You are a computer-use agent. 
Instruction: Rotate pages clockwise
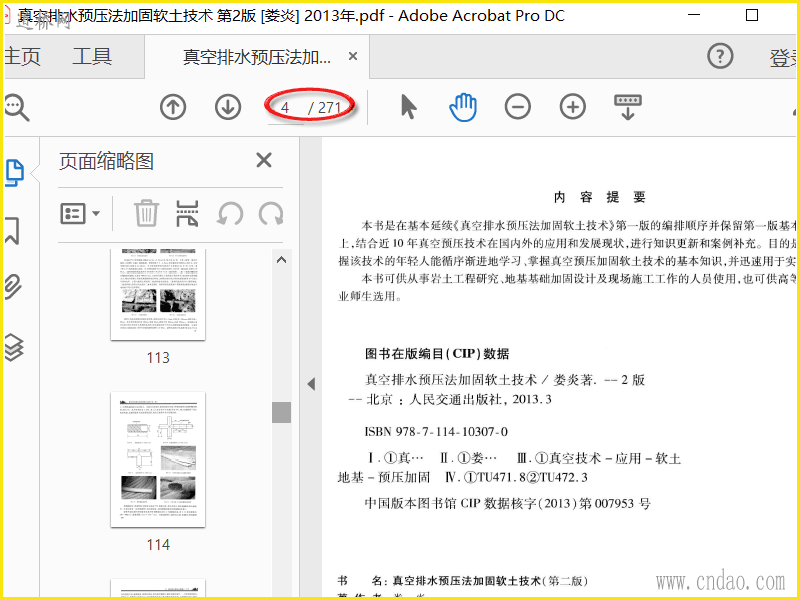[x=271, y=214]
